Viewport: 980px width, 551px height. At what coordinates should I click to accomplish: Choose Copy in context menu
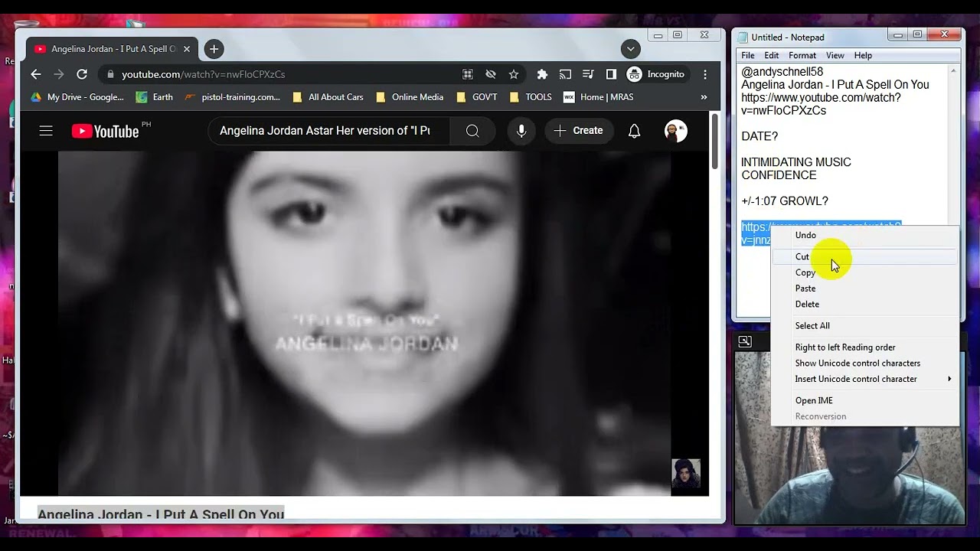(x=865, y=272)
